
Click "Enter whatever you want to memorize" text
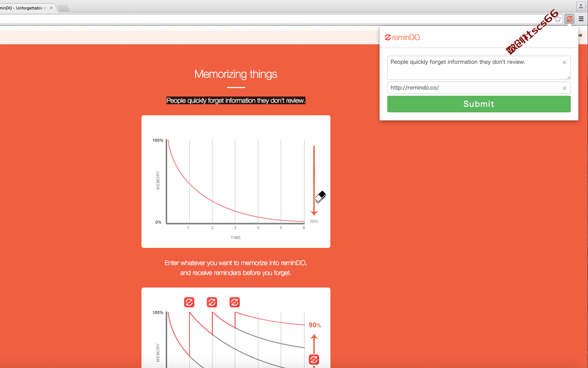click(236, 263)
